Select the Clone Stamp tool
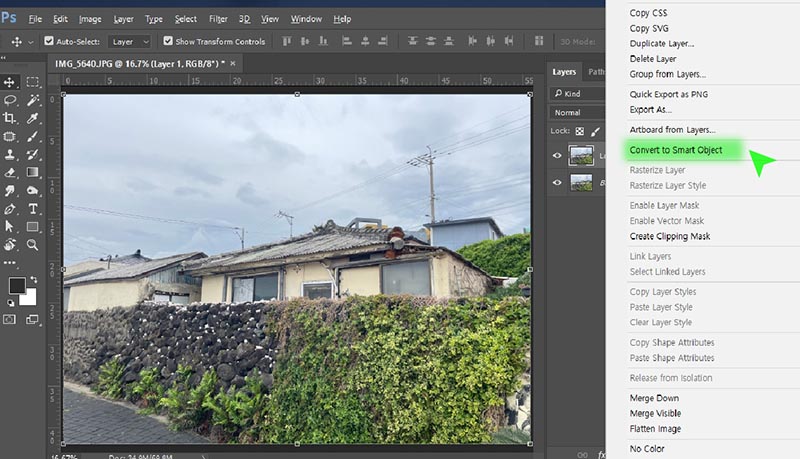Viewport: 800px width, 459px height. 9,154
